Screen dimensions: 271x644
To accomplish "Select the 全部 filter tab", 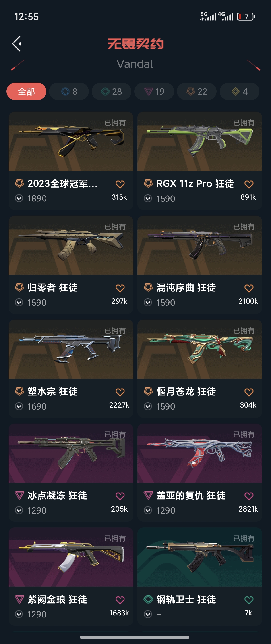I will [x=26, y=92].
